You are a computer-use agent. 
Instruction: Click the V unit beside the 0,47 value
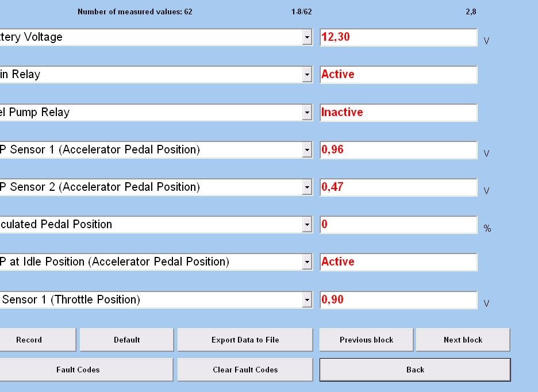pos(486,191)
